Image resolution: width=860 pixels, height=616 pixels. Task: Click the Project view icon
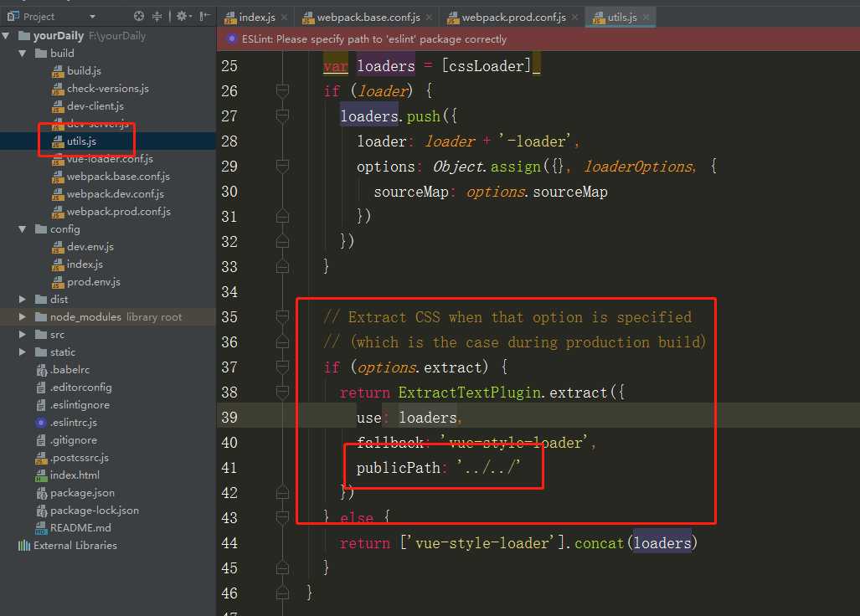point(13,17)
